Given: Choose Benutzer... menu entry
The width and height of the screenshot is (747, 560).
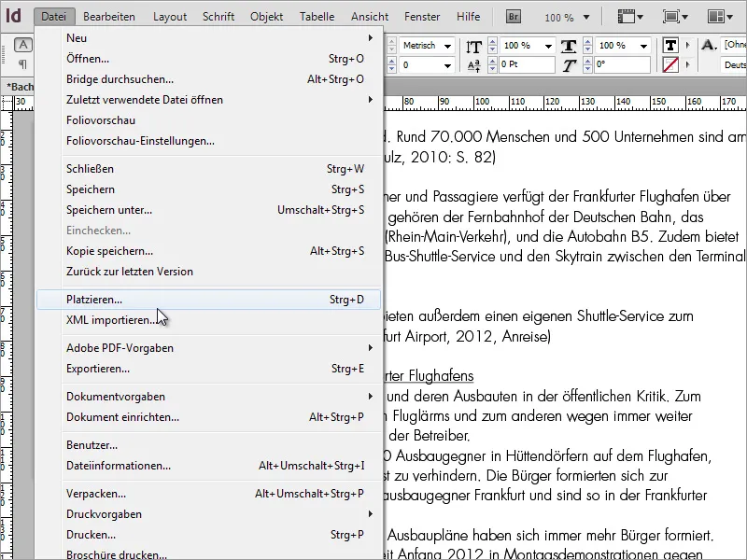Looking at the screenshot, I should [x=208, y=445].
